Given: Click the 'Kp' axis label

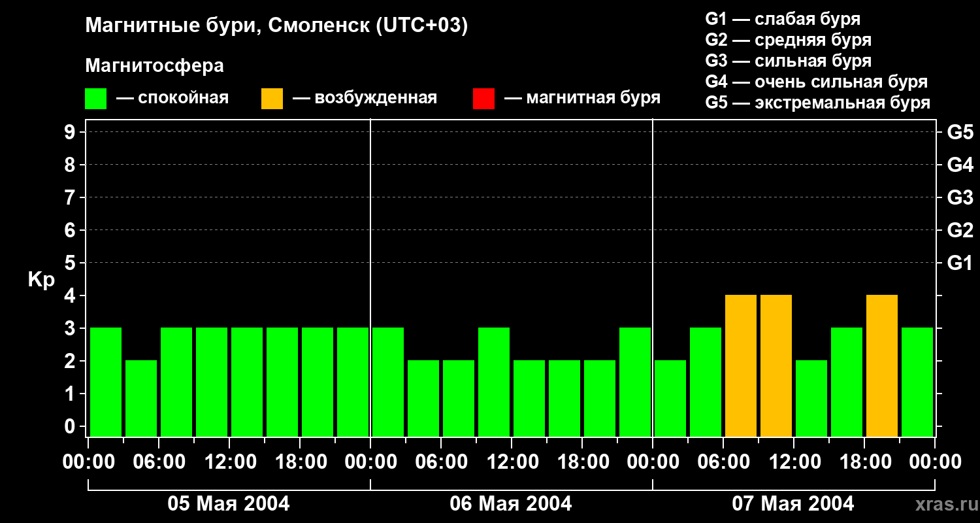Looking at the screenshot, I should click(41, 280).
